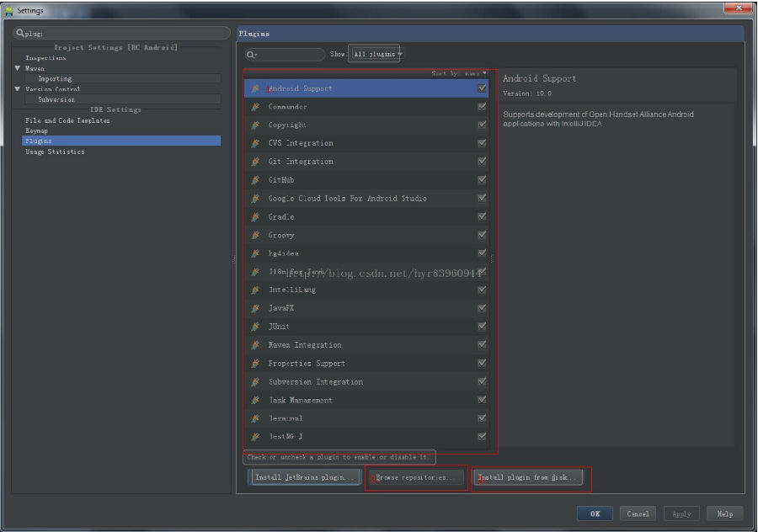Click the hg4idea plugin icon
Image resolution: width=758 pixels, height=532 pixels.
click(255, 253)
